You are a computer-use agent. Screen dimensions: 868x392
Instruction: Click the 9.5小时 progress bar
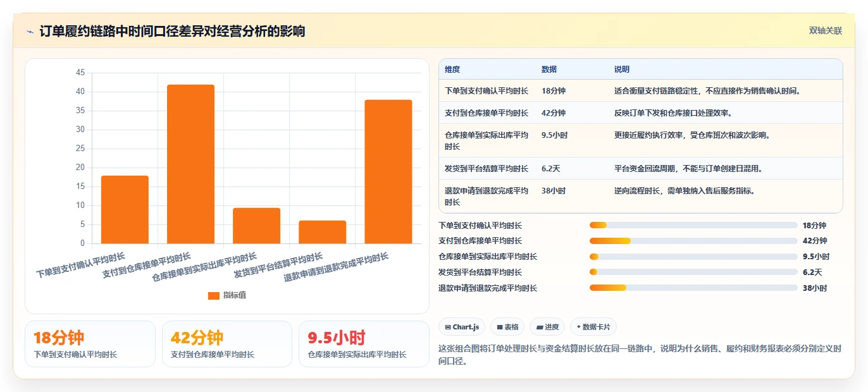pyautogui.click(x=693, y=257)
